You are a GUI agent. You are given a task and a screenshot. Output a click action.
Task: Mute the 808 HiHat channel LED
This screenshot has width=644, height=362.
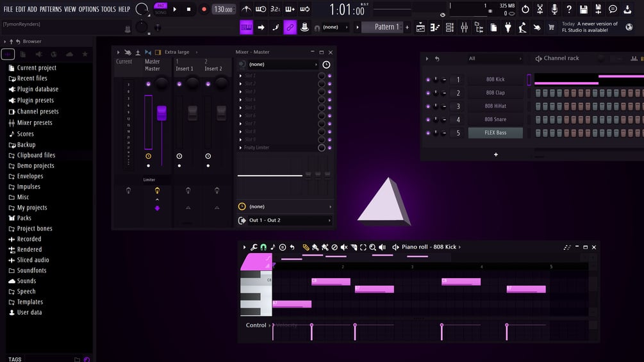click(428, 106)
